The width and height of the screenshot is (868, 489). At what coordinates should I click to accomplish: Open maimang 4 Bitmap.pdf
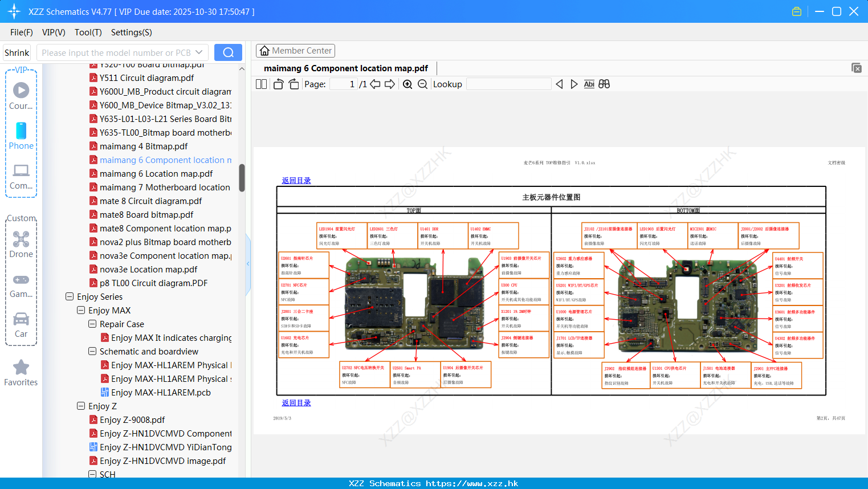(138, 146)
